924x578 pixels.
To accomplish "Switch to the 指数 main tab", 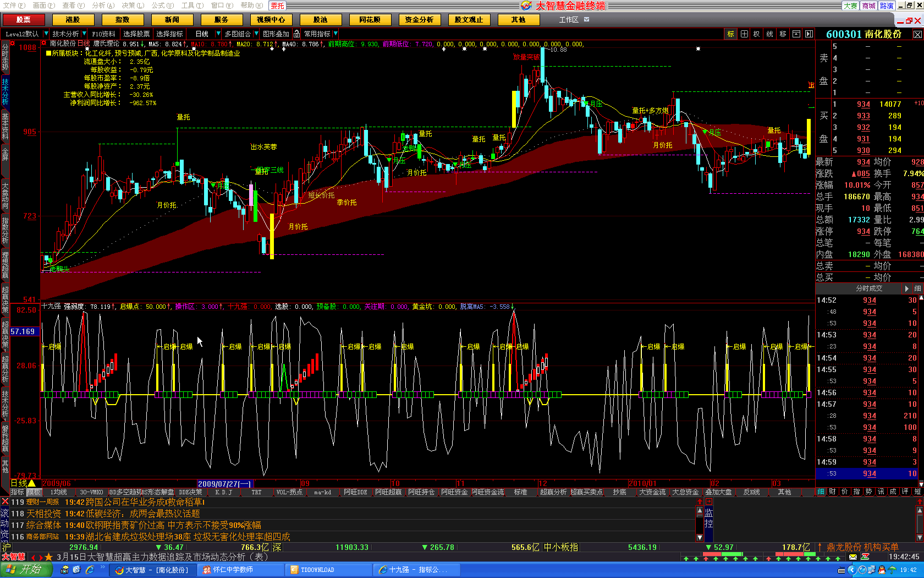I will coord(122,20).
